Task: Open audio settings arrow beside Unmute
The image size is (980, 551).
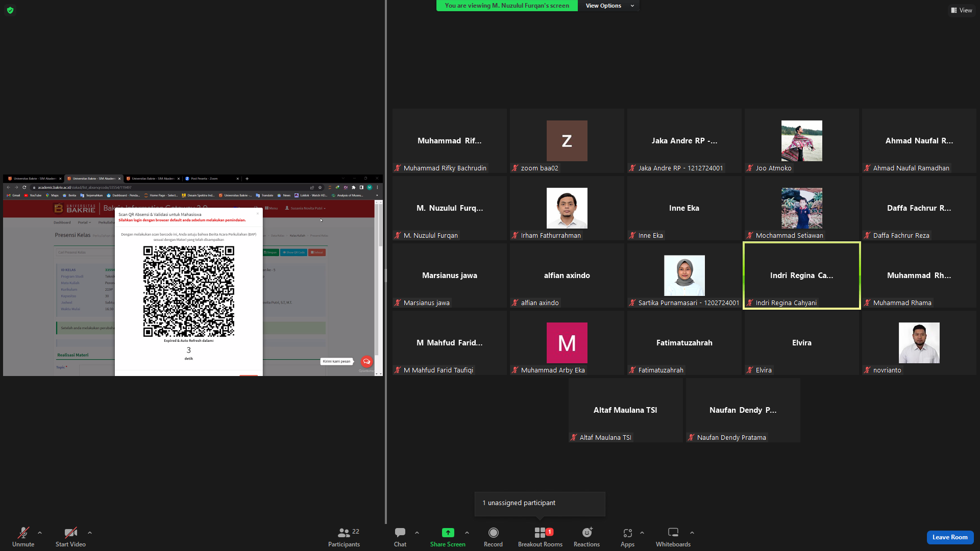Action: tap(40, 533)
